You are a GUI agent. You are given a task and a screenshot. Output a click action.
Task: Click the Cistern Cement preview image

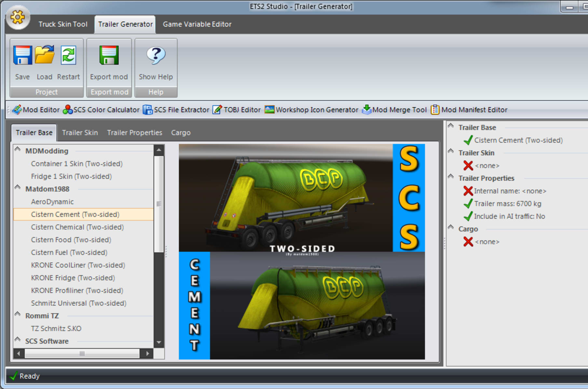pos(302,251)
